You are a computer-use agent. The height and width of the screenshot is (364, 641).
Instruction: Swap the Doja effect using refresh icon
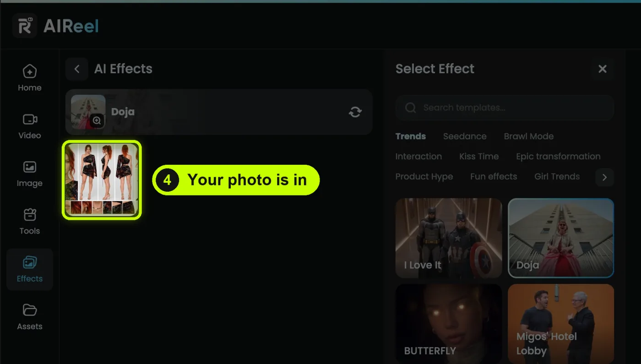coord(355,112)
